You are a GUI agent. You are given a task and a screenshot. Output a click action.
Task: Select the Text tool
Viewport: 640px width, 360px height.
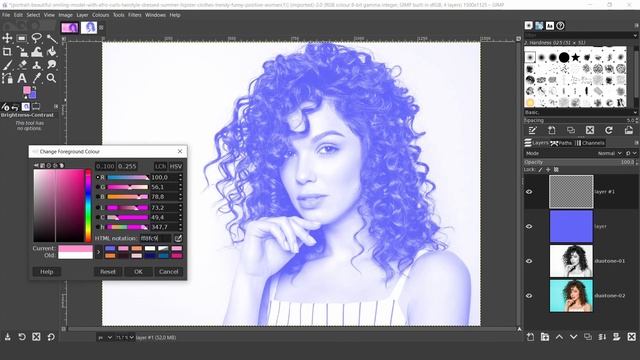click(x=22, y=78)
